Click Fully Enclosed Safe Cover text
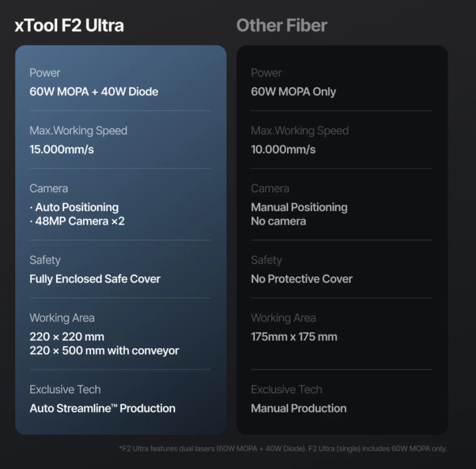 [95, 279]
